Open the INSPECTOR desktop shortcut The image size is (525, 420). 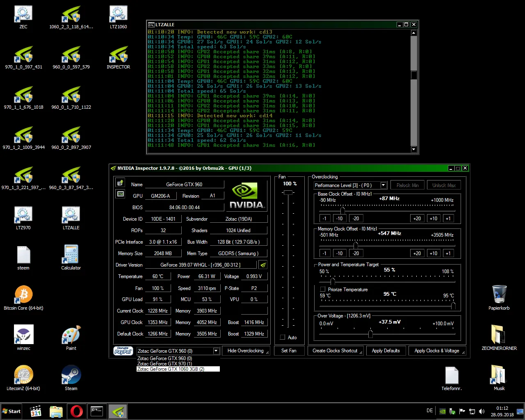click(x=119, y=58)
